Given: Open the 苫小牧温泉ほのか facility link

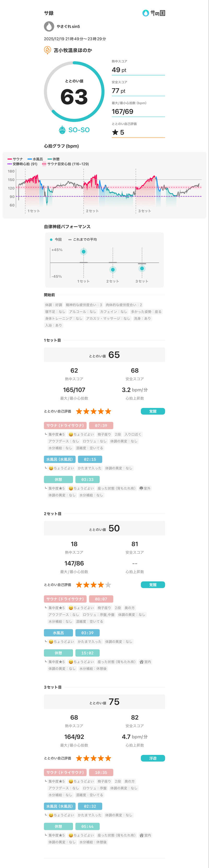Looking at the screenshot, I should coord(73,50).
